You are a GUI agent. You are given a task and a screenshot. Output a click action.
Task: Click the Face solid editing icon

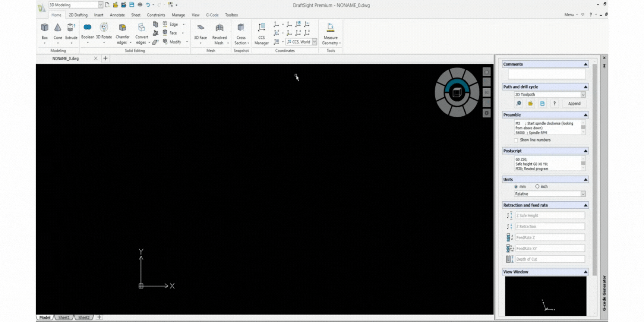[165, 33]
